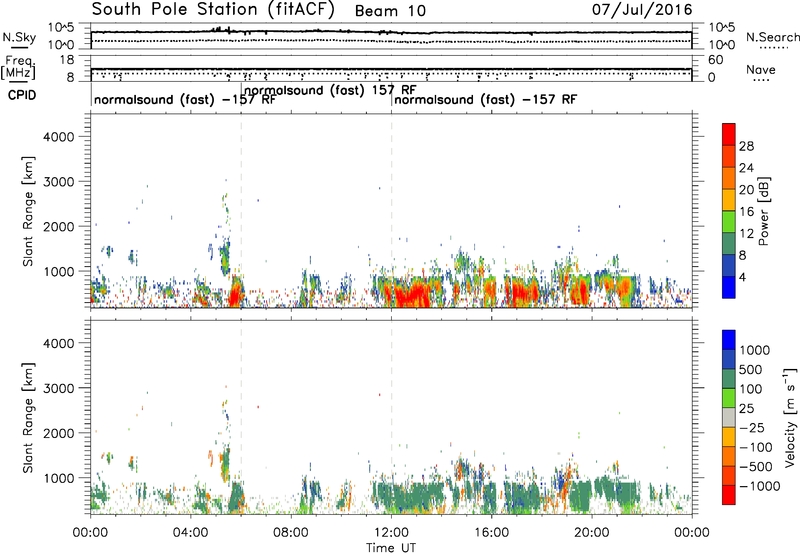
Task: Click the 'N.Sky' legend label
Action: click(x=19, y=37)
